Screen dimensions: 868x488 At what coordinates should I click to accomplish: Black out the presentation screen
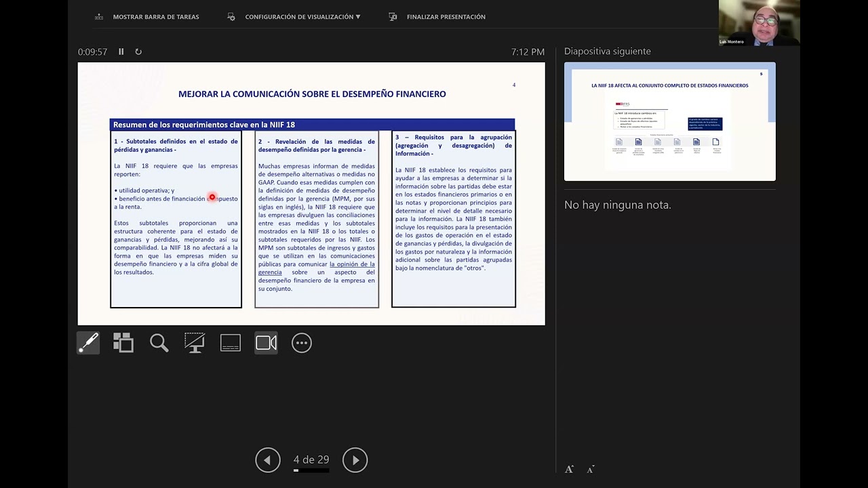click(195, 343)
